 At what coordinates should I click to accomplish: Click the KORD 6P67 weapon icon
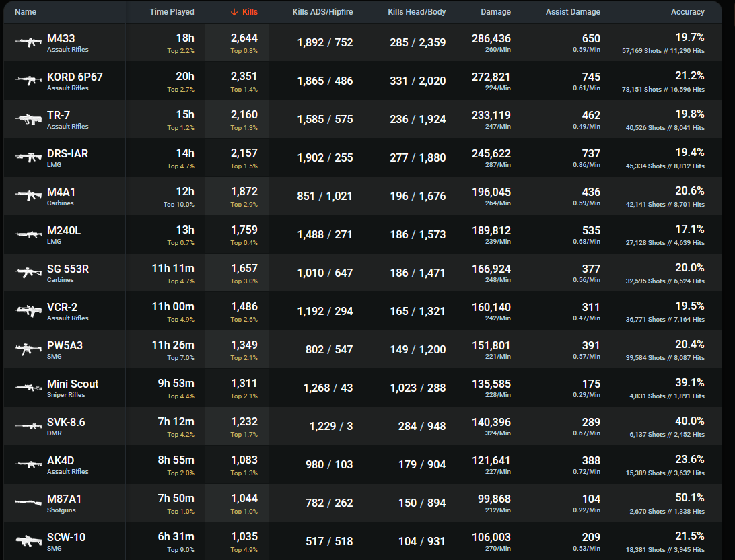(28, 81)
